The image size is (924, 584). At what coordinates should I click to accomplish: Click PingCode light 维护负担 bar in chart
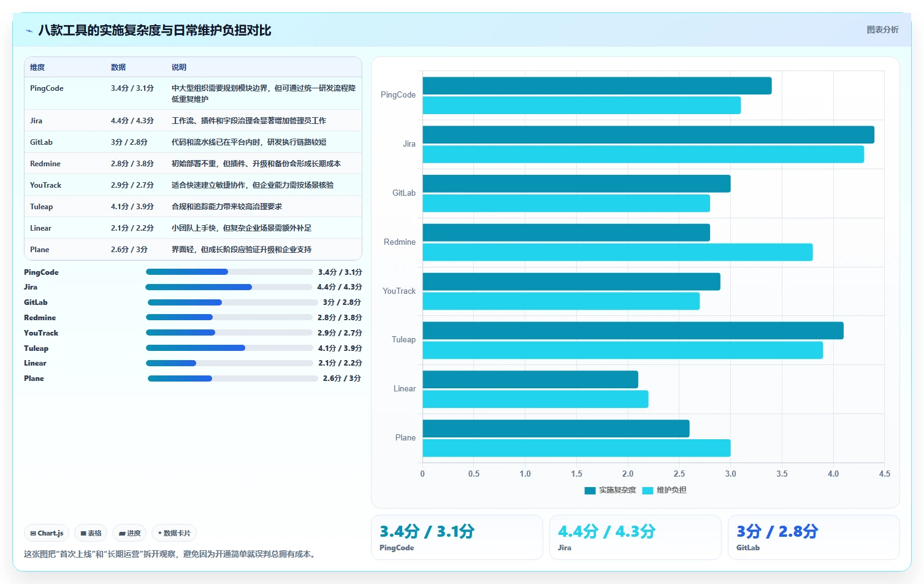pos(582,106)
